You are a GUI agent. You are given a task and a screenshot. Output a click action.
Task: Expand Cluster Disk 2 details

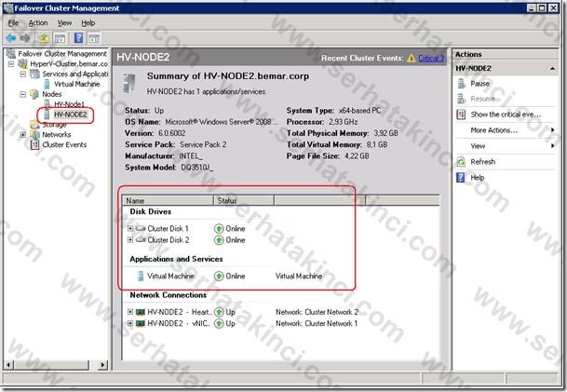pyautogui.click(x=130, y=239)
